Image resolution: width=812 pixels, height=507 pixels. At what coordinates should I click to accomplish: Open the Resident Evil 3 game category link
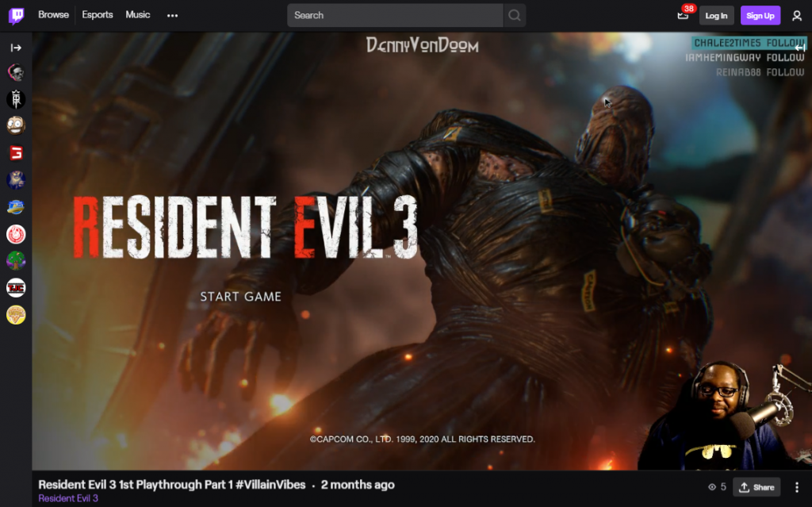[x=68, y=498]
